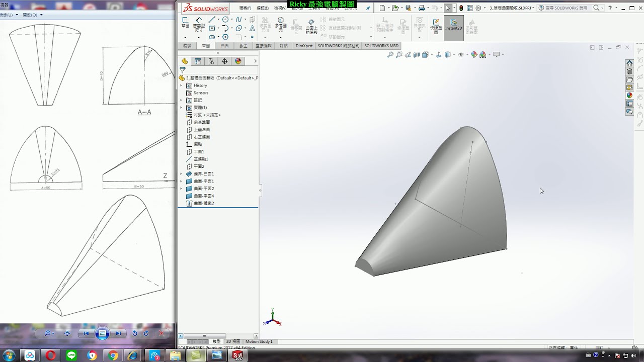Click Photo Viewer slideshow play button
Image resolution: width=644 pixels, height=362 pixels.
coord(102,333)
